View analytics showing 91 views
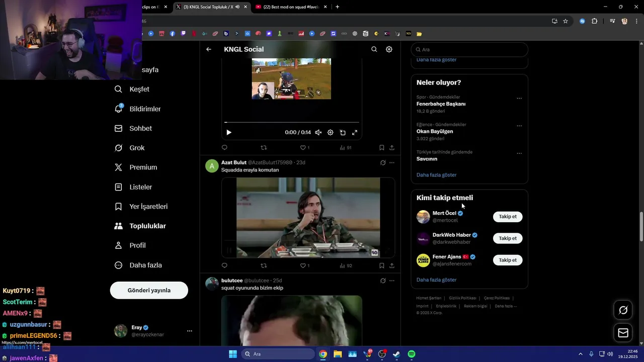The height and width of the screenshot is (362, 644). 346,148
